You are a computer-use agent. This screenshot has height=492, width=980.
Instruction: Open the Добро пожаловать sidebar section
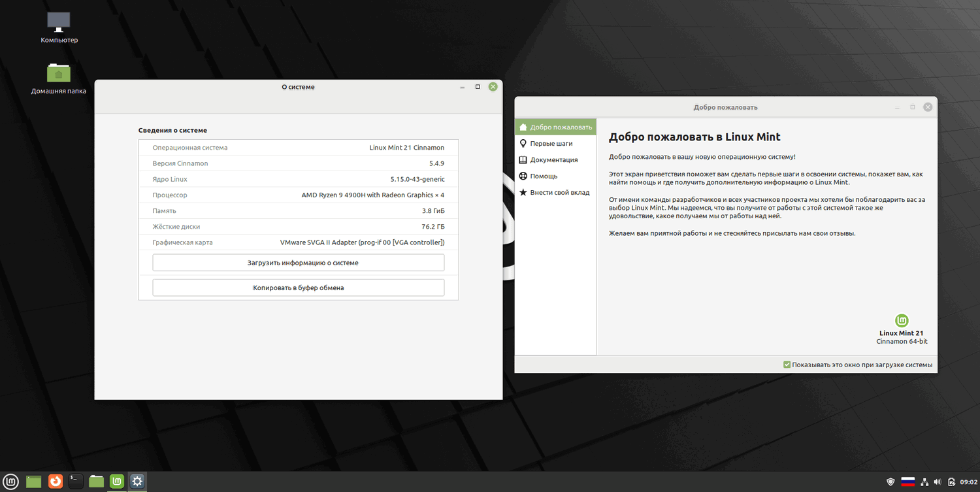point(555,127)
